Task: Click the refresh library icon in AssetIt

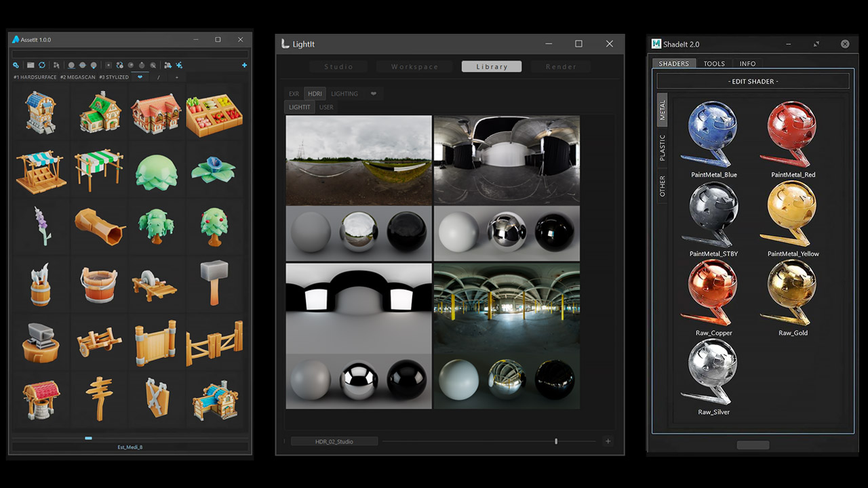Action: 42,65
